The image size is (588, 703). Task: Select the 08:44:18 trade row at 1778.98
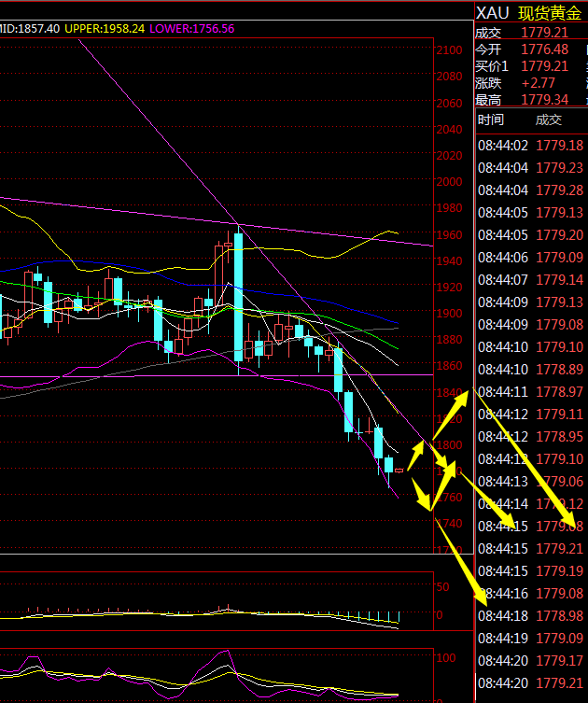coord(530,616)
